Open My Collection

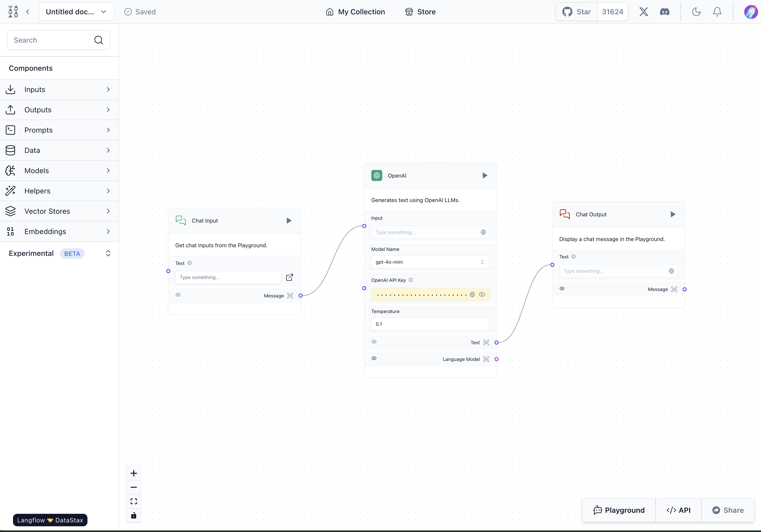pos(355,12)
